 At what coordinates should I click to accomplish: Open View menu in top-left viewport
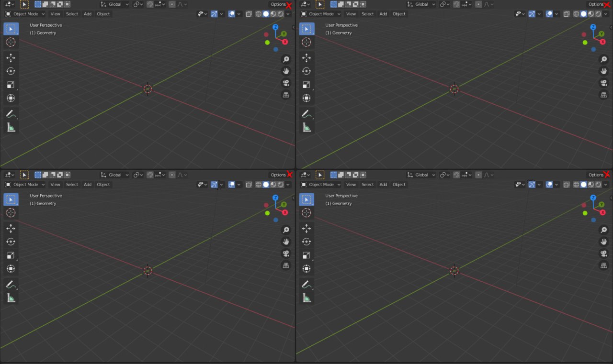click(x=56, y=14)
